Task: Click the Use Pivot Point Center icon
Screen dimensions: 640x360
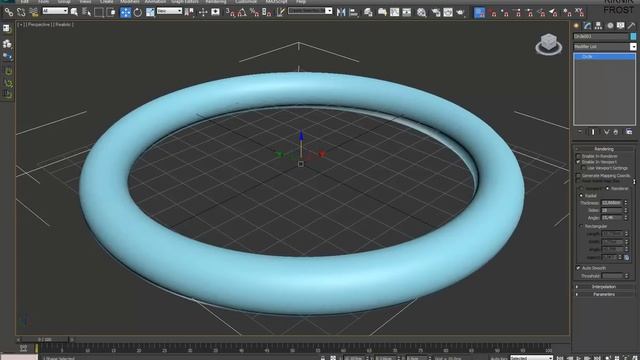Action: 189,12
